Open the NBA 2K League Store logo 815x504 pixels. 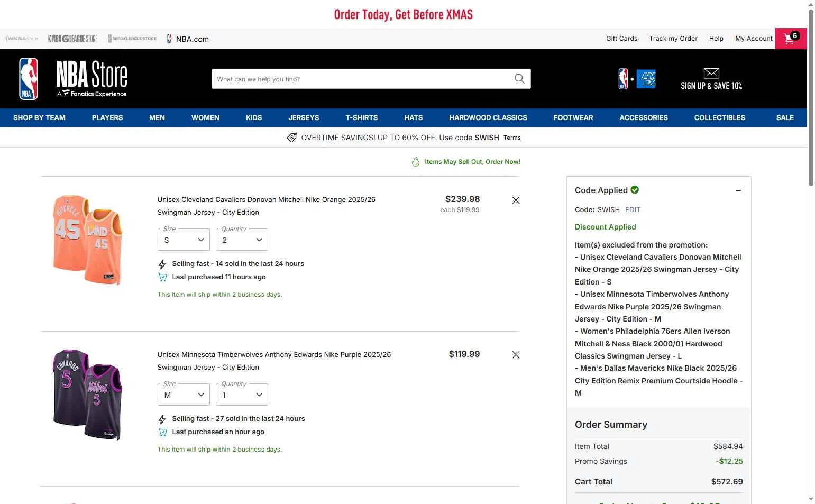pos(132,39)
